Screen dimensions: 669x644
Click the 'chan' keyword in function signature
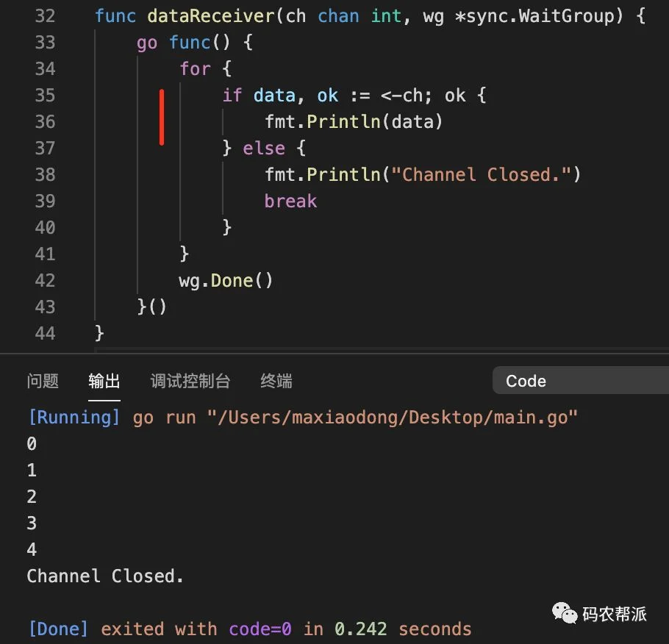click(338, 16)
